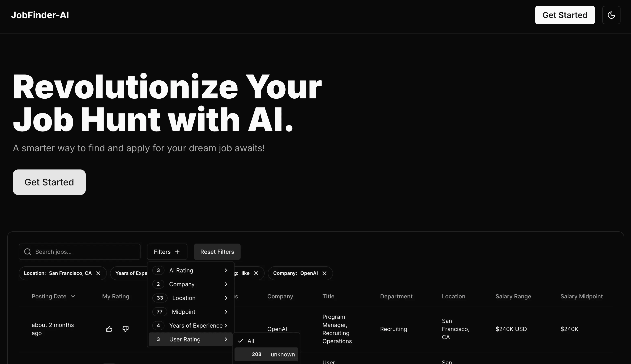Viewport: 631px width, 364px height.
Task: Thumbs down the OpenAI Program Manager job
Action: click(125, 329)
